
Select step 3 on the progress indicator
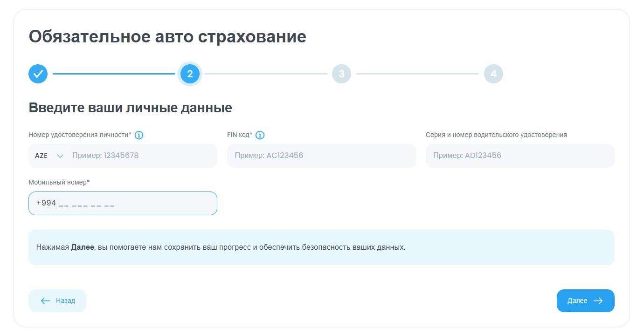[x=341, y=74]
